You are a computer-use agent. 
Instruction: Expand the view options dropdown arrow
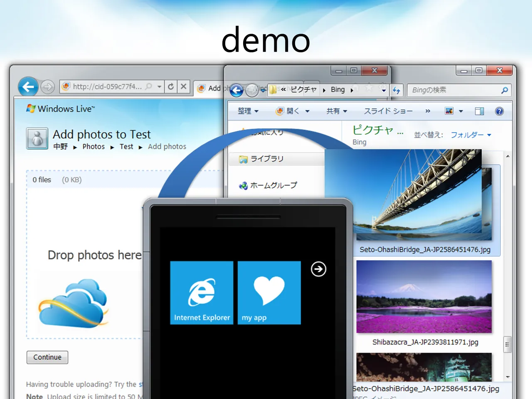pyautogui.click(x=461, y=111)
